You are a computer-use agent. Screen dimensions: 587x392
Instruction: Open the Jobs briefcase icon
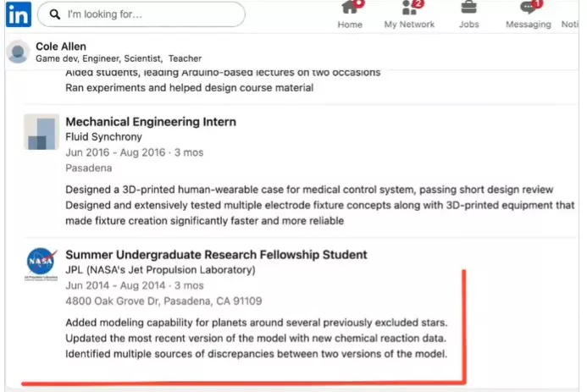[x=468, y=9]
